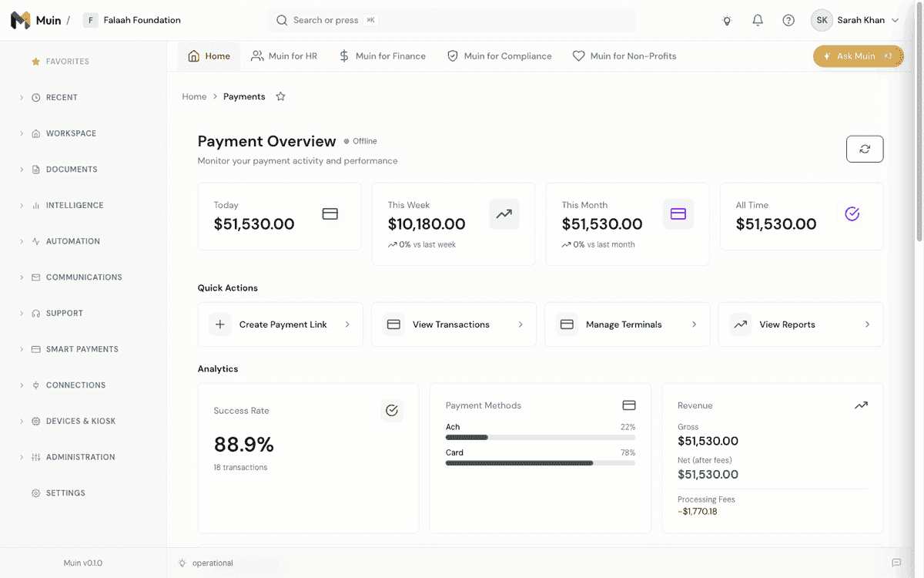The image size is (924, 578).
Task: Switch to Muin for Finance tab
Action: (382, 56)
